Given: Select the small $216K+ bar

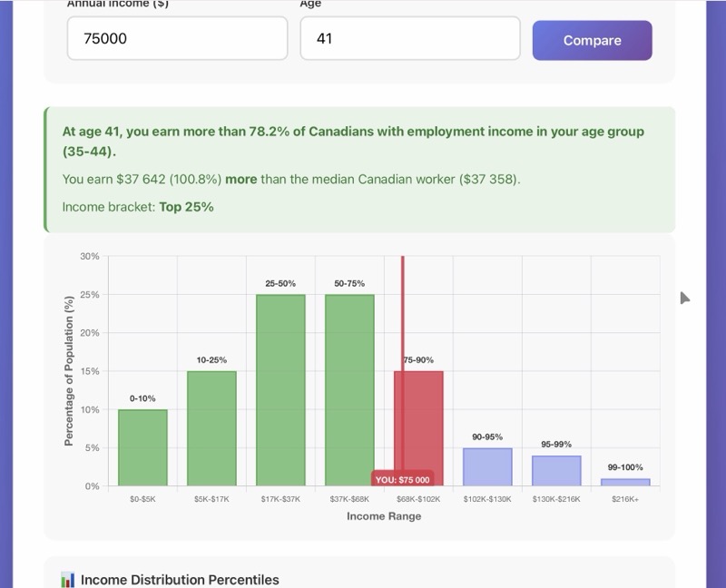Looking at the screenshot, I should pos(625,482).
